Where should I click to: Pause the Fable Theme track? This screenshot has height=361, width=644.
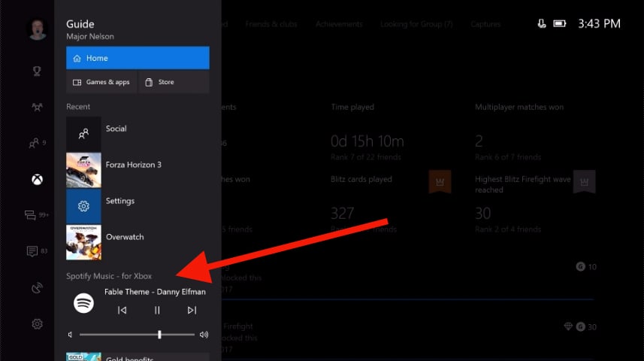pos(157,310)
